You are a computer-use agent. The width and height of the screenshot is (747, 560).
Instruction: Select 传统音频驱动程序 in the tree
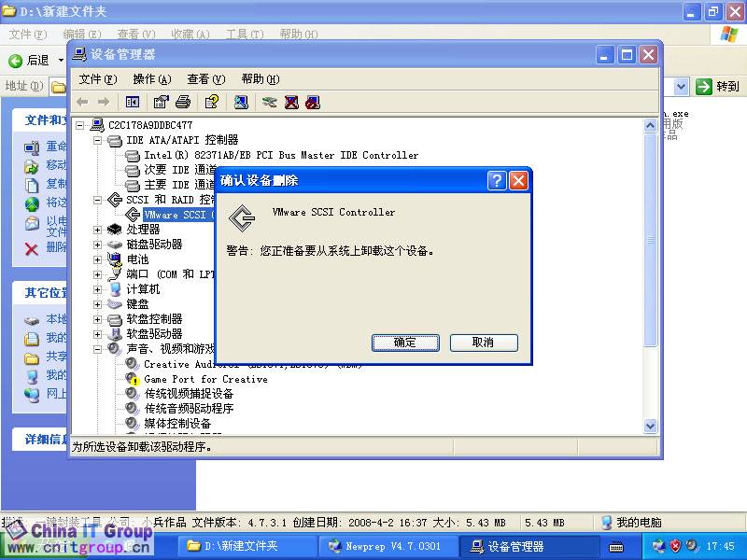pyautogui.click(x=189, y=409)
